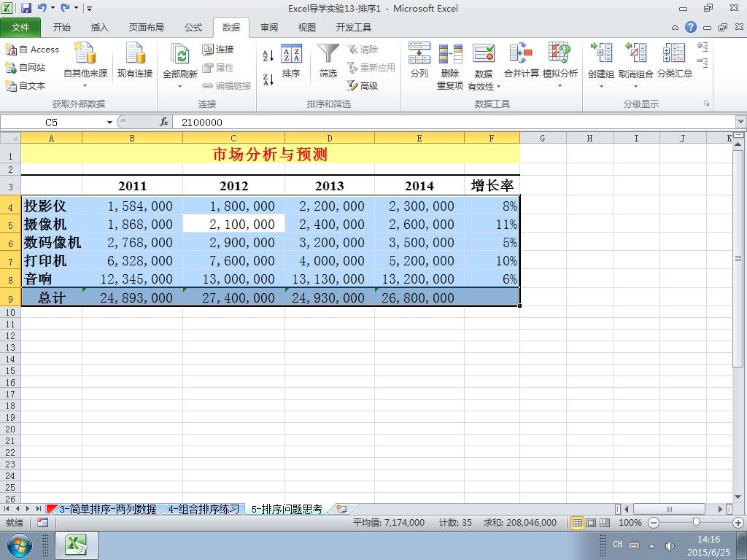Viewport: 747px width, 560px height.
Task: Expand the 全部刷新 dropdown arrow
Action: pyautogui.click(x=180, y=86)
